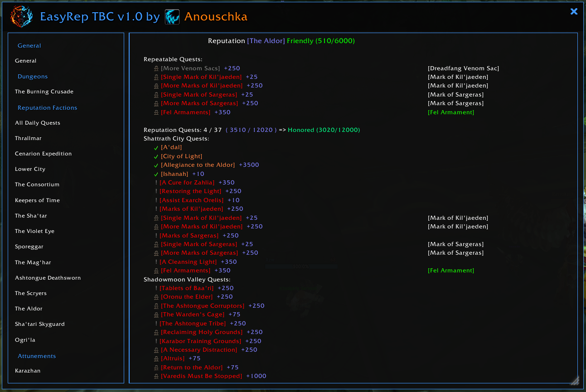This screenshot has width=586, height=392.
Task: Click the green checkmark beside A'dal
Action: [x=156, y=147]
